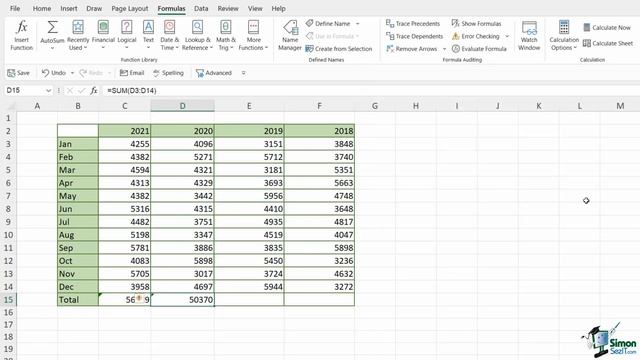Open Math & Trig functions
Screen dimensions: 640x360
click(226, 36)
